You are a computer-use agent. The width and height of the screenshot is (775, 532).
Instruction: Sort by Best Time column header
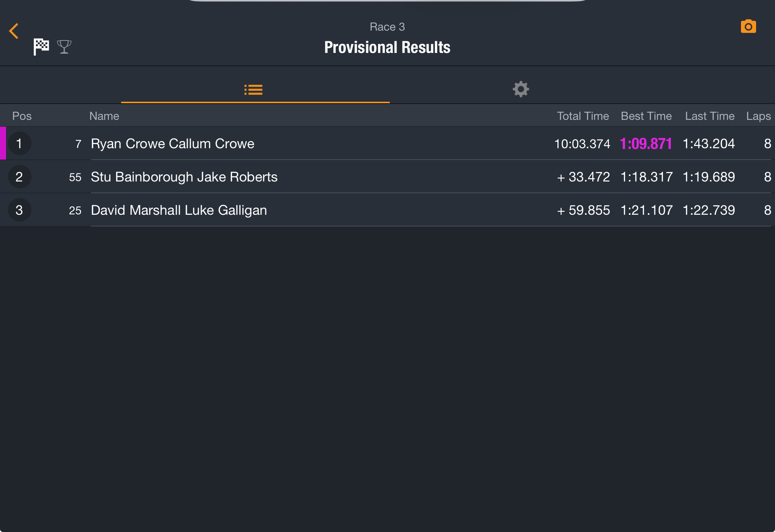coord(646,116)
